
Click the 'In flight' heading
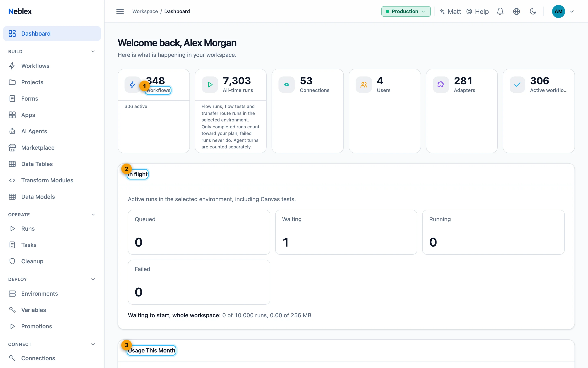138,174
